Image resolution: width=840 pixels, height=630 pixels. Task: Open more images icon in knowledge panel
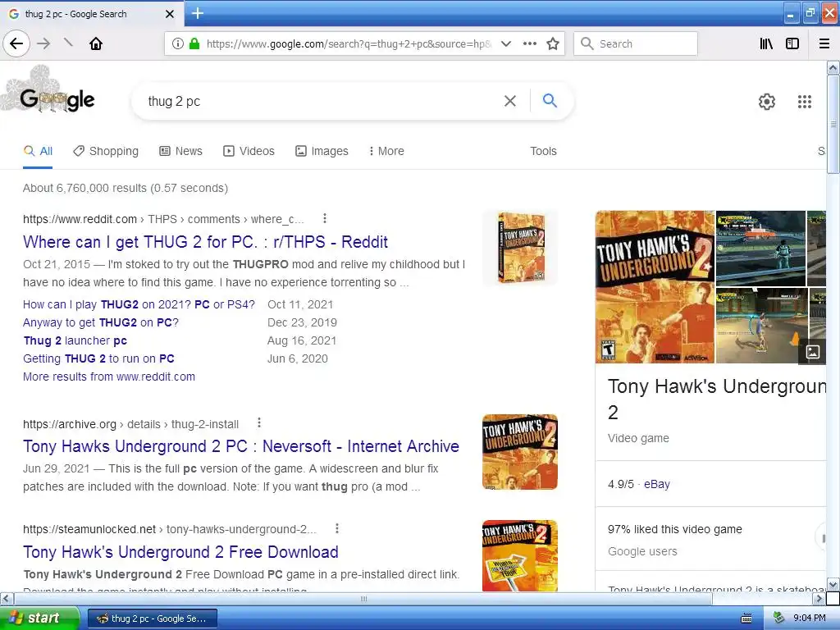click(813, 352)
